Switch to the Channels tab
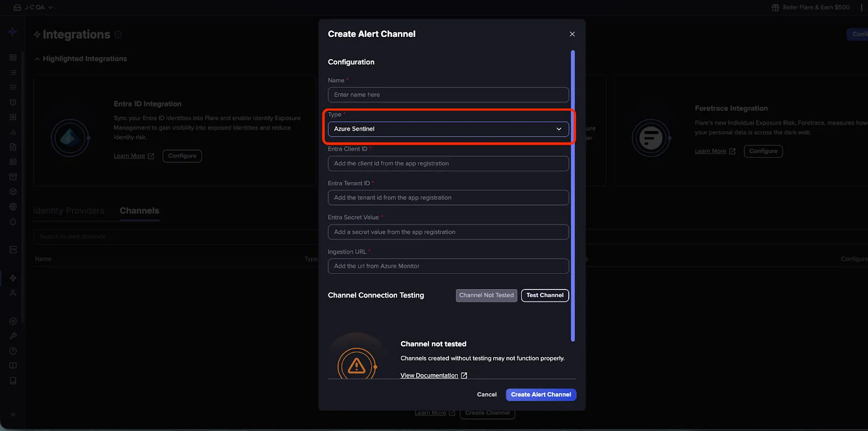Image resolution: width=868 pixels, height=431 pixels. [139, 211]
